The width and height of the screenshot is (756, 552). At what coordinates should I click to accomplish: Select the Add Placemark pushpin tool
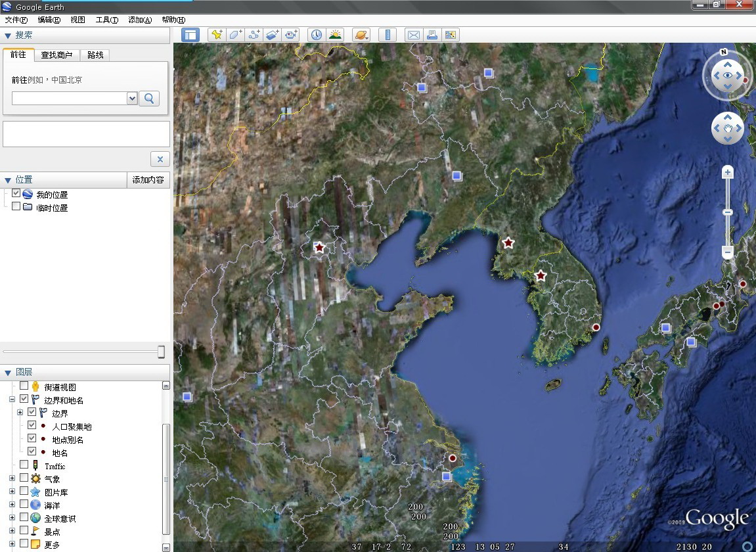217,34
